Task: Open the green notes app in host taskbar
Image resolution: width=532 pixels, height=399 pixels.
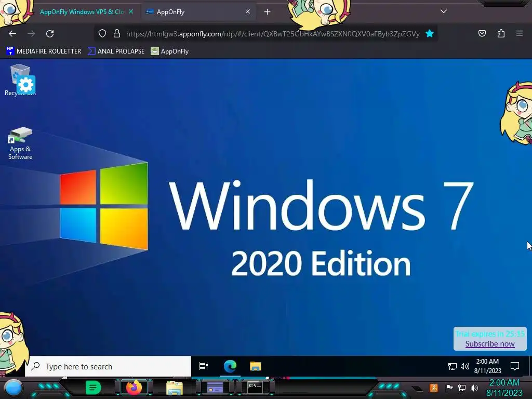Action: pos(93,388)
